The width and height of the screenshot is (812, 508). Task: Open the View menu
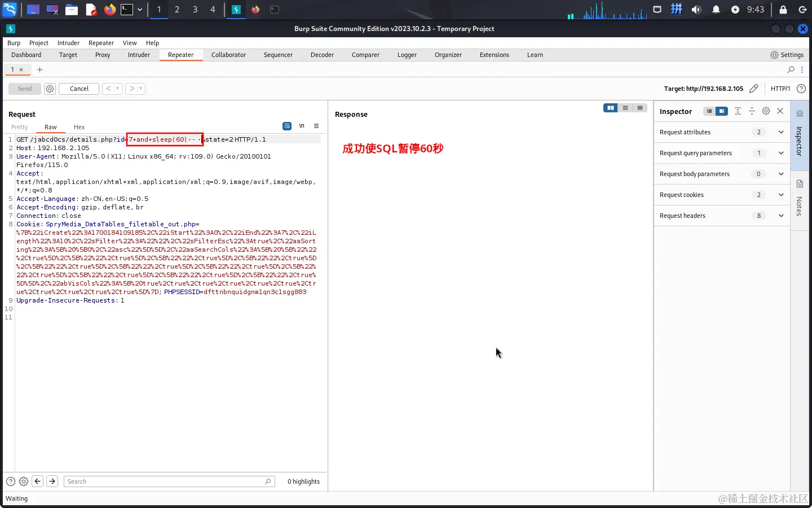point(130,43)
